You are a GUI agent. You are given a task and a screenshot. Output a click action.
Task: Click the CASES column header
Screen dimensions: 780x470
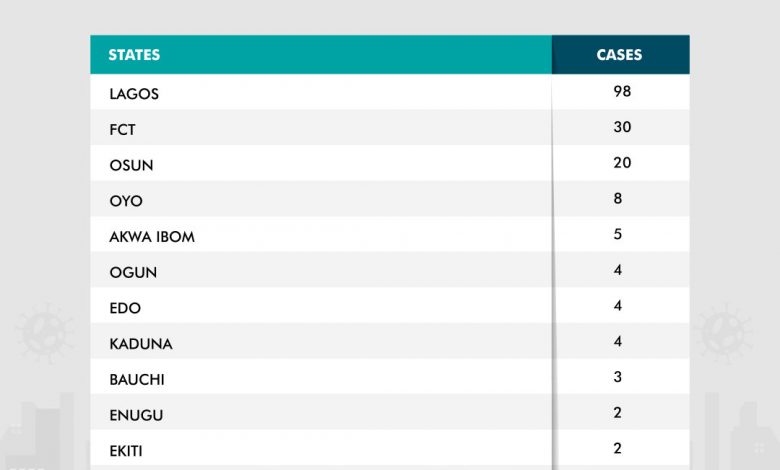coord(619,55)
